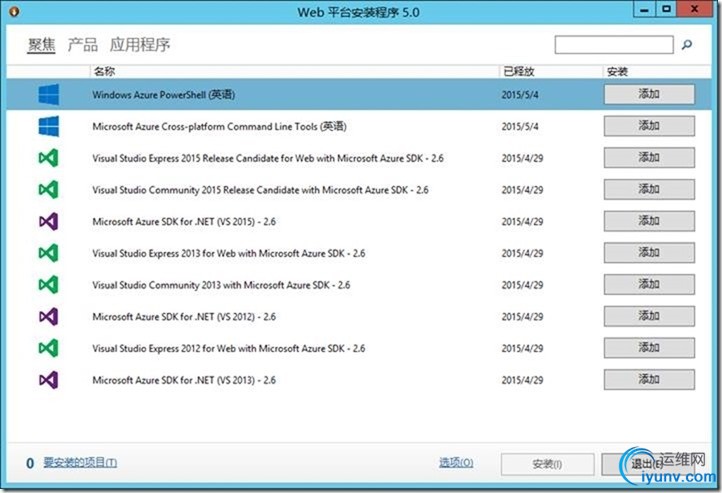
Task: Focus the search input field
Action: coord(614,45)
